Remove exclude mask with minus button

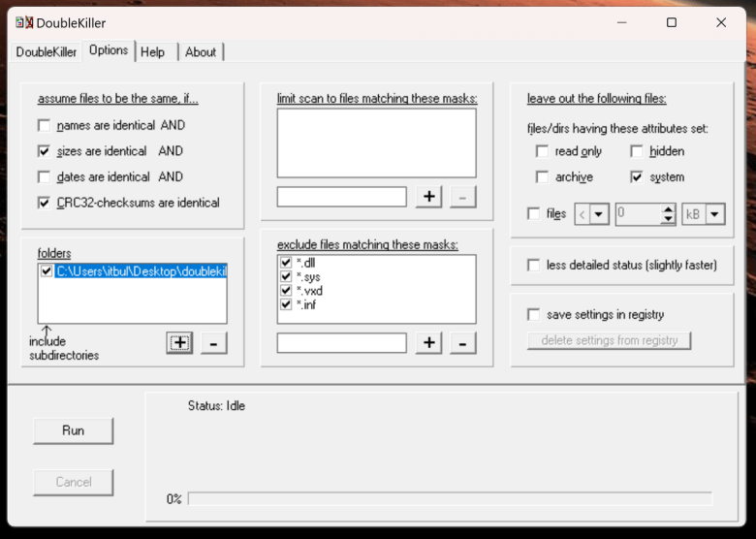point(463,343)
